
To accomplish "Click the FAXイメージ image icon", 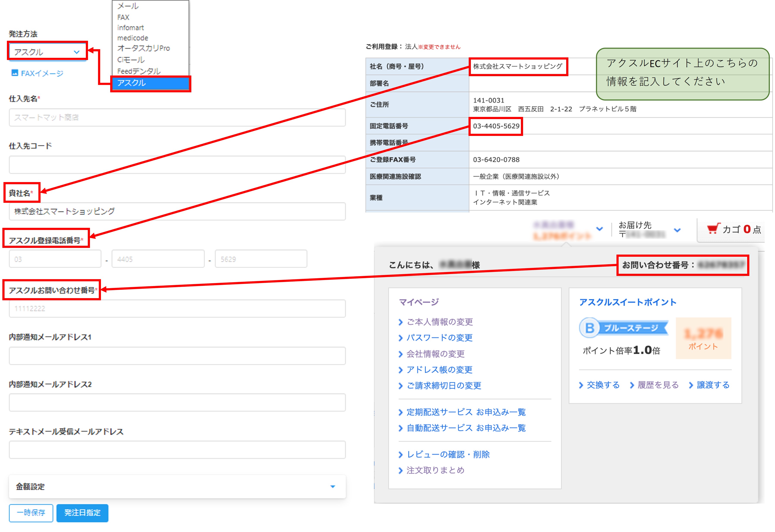I will coord(15,73).
